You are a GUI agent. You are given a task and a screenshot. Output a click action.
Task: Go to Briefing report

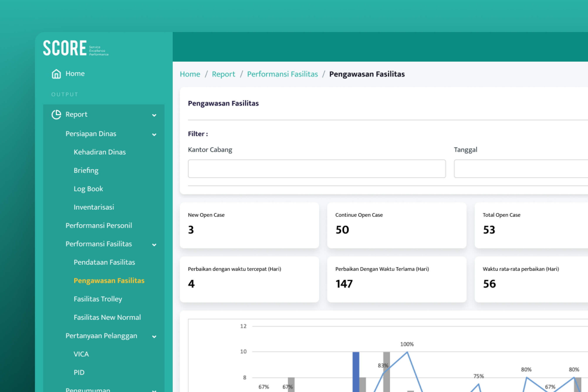click(x=86, y=171)
